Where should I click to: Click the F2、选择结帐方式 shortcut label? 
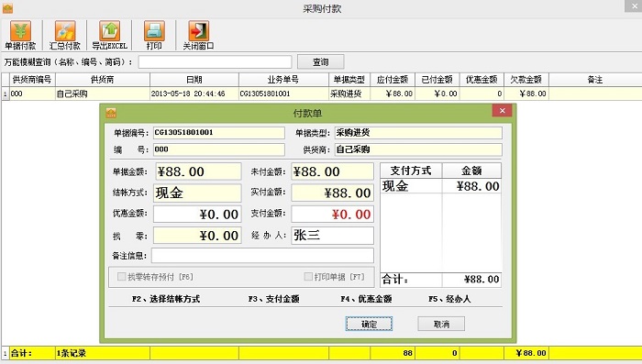(166, 299)
